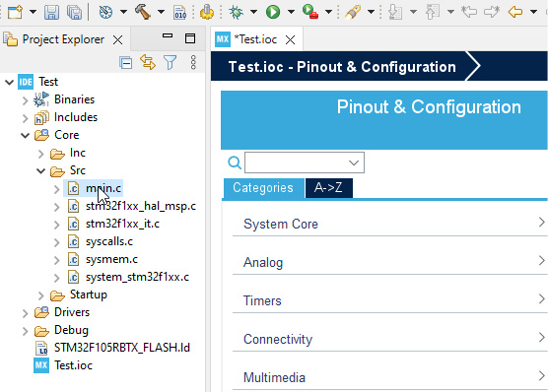
Task: Expand the Drivers folder
Action: pyautogui.click(x=25, y=313)
